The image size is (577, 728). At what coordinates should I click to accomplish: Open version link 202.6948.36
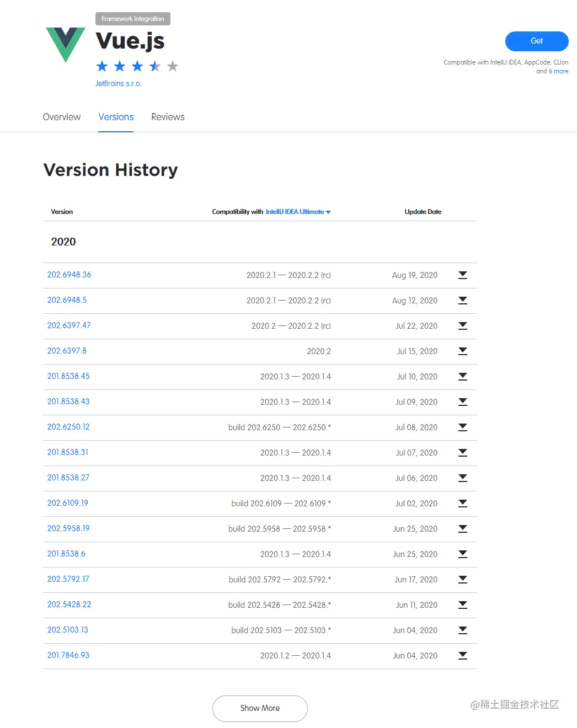[70, 275]
